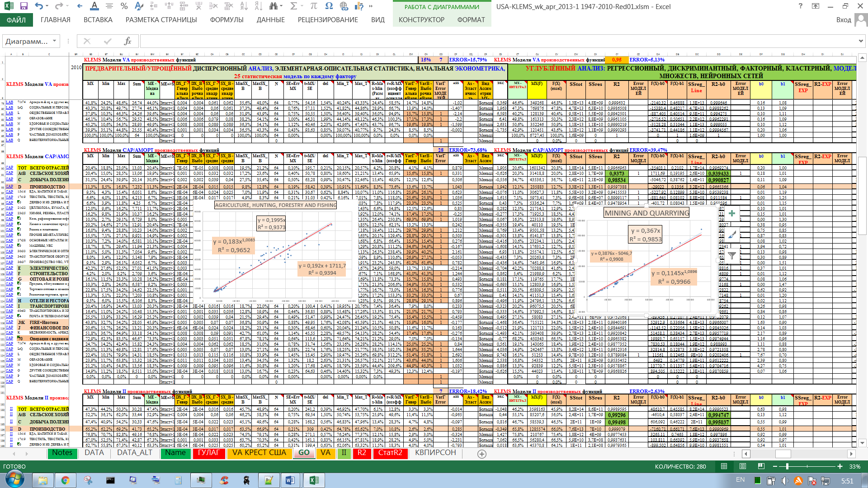Image resolution: width=868 pixels, height=488 pixels.
Task: Insert symbol with the Omega icon
Action: (329, 6)
